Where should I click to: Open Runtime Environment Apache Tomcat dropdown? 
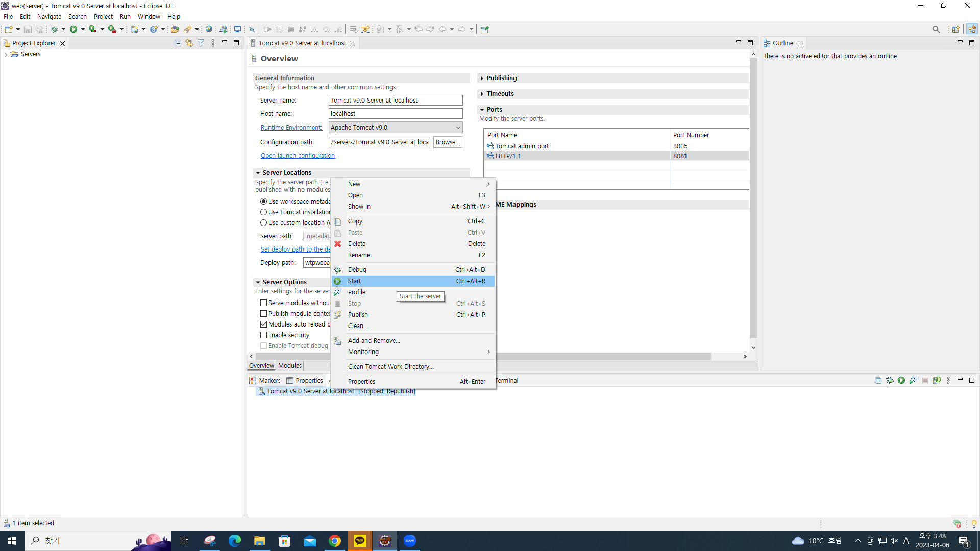[396, 128]
